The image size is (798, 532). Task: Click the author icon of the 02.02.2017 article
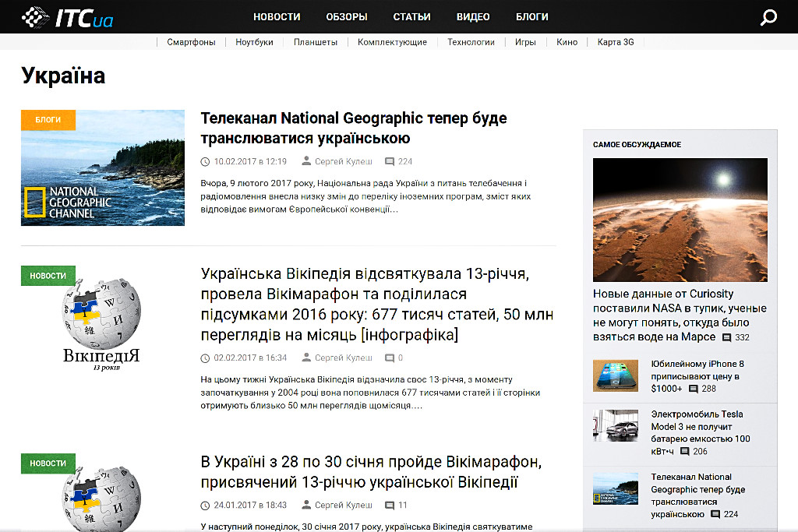tap(306, 358)
